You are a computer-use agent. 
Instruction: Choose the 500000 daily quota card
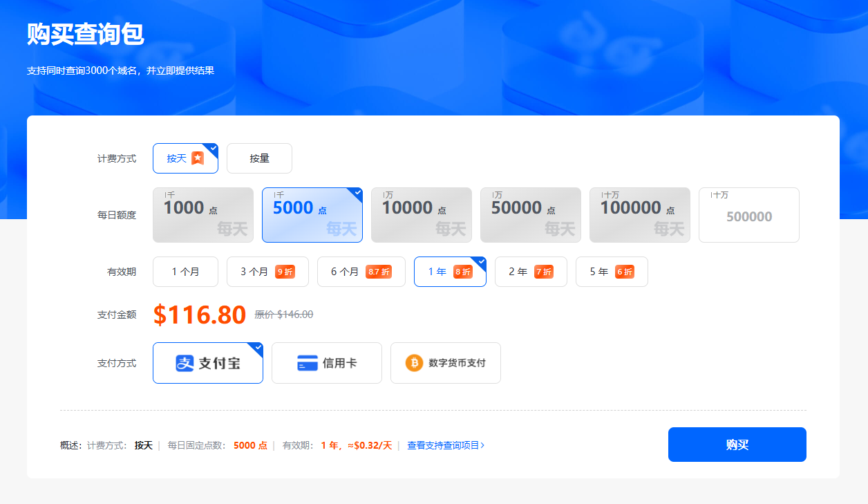[x=749, y=215]
